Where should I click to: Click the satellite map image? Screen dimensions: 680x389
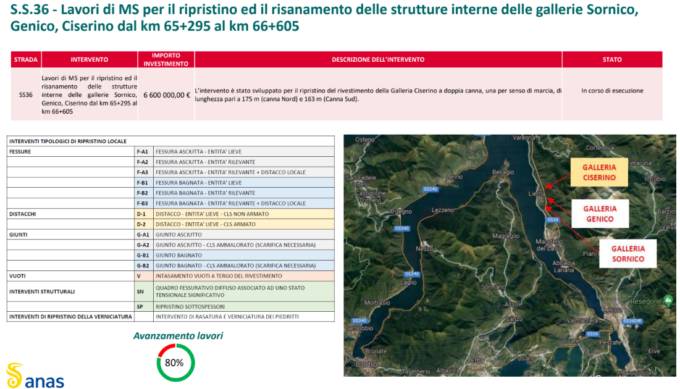(x=510, y=255)
